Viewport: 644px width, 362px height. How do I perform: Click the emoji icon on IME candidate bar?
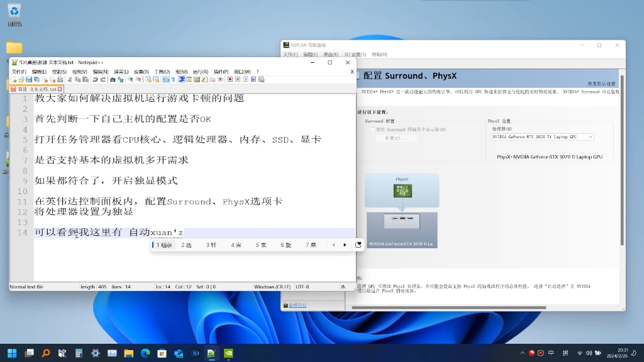pyautogui.click(x=358, y=244)
